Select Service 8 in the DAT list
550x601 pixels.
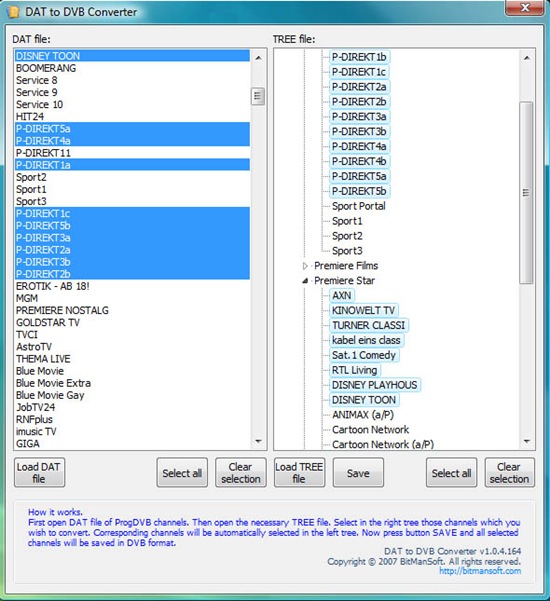[132, 80]
